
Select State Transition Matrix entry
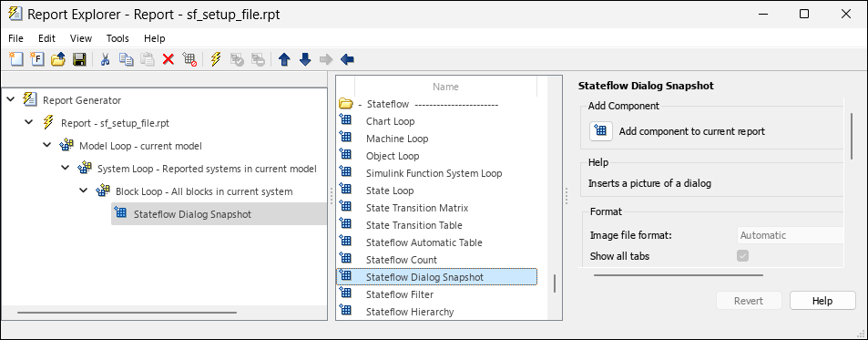pos(417,208)
